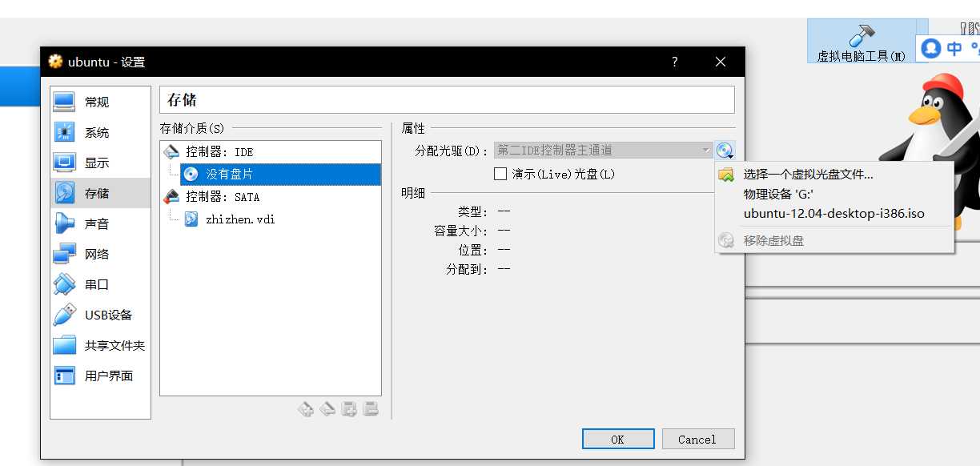Open the 用户界面 (User interface) category
Image resolution: width=980 pixels, height=466 pixels.
(x=100, y=376)
